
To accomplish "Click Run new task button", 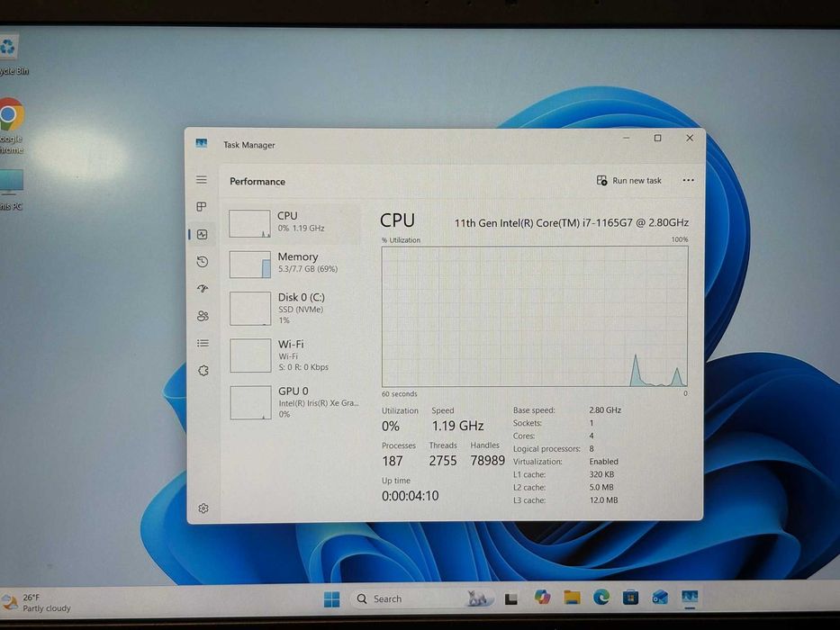I will tap(629, 181).
